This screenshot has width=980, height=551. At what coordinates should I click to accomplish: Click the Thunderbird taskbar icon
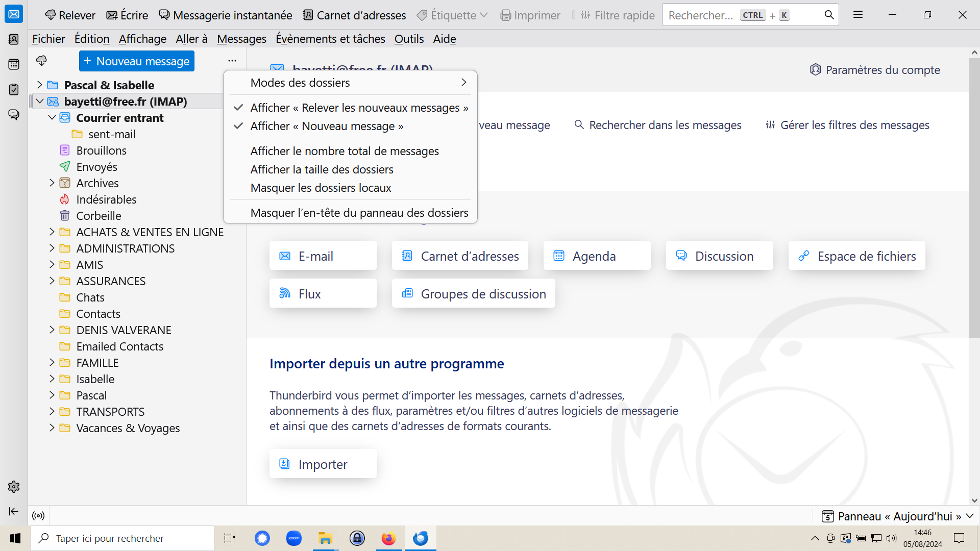(x=421, y=538)
